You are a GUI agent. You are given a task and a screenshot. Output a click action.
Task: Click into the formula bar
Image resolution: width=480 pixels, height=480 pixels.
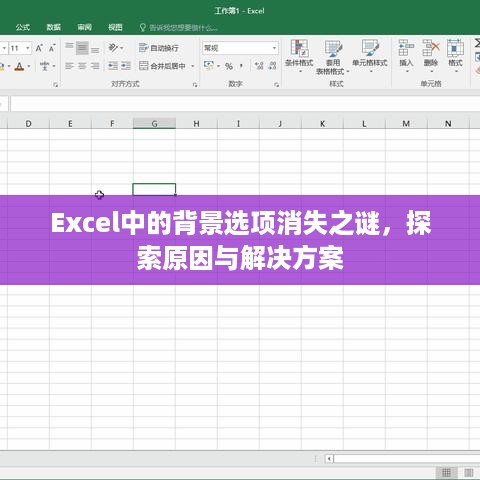(245, 104)
